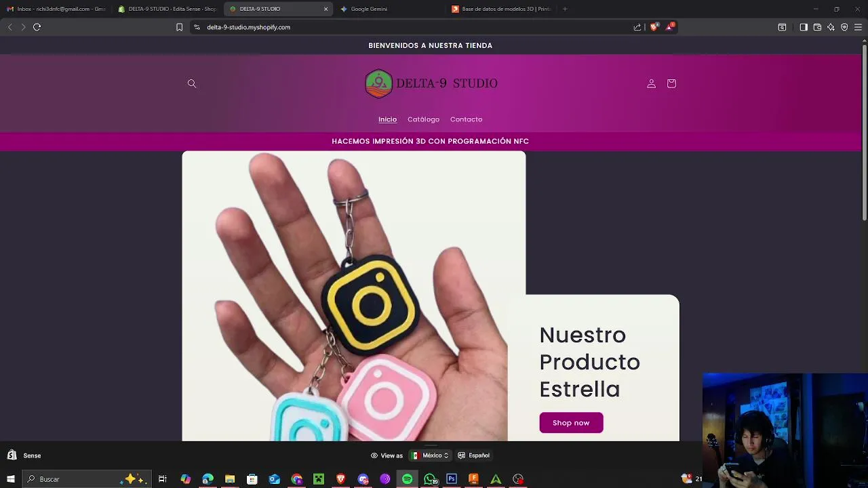This screenshot has height=488, width=868.
Task: Click the Shop now button
Action: point(571,423)
